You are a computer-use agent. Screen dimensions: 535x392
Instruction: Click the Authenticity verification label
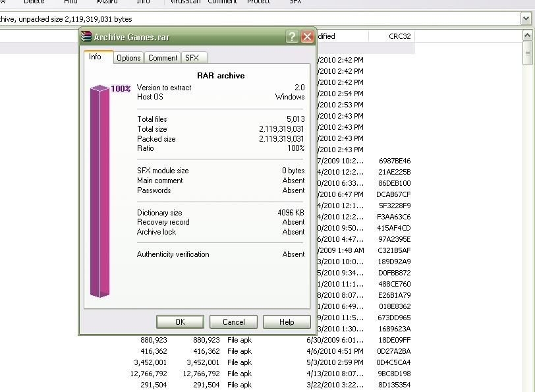(x=173, y=254)
